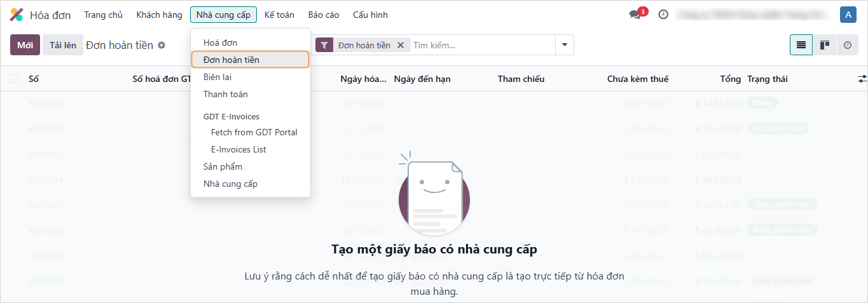Click the Tải lên button
The image size is (868, 303).
[63, 45]
